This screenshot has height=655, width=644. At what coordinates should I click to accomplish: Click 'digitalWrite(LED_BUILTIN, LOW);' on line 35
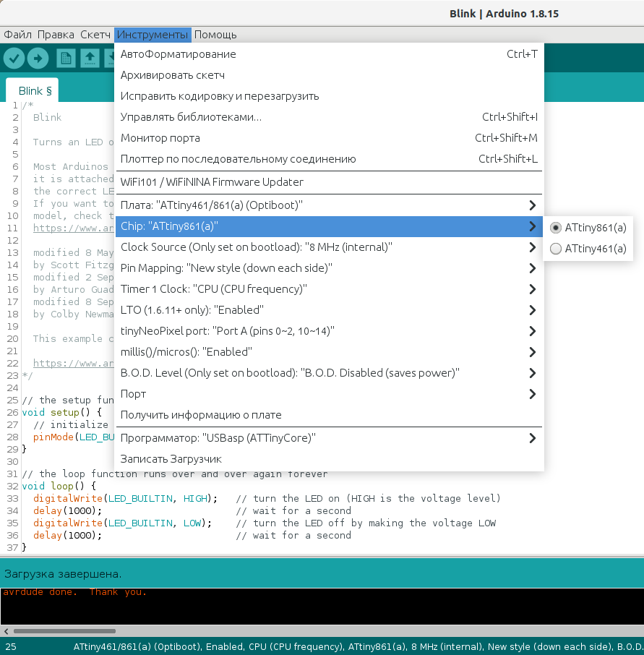(122, 523)
